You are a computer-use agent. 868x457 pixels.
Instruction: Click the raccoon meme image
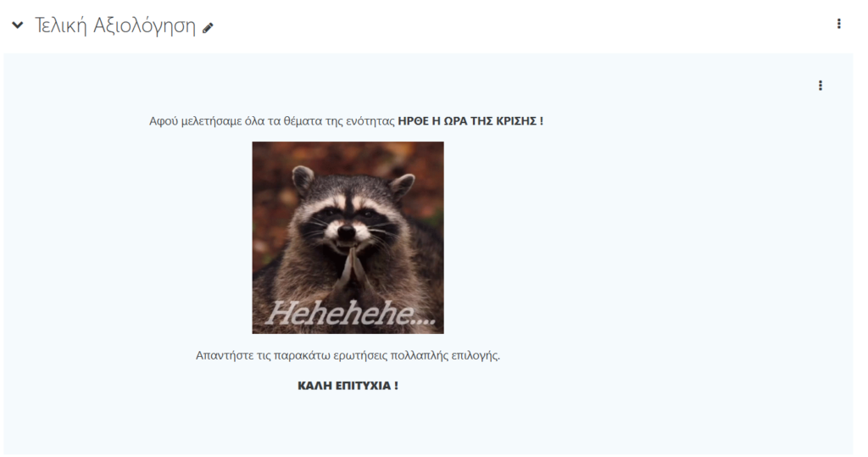[348, 237]
